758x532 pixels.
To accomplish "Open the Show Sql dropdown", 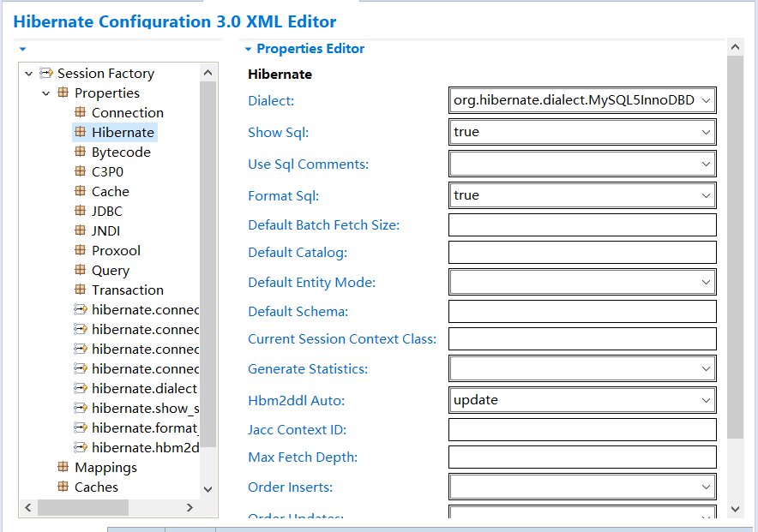I will click(x=706, y=132).
